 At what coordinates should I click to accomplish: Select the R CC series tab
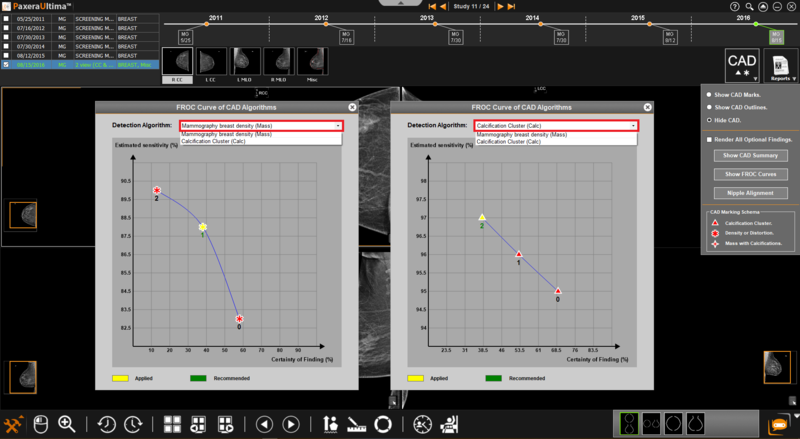click(x=176, y=78)
